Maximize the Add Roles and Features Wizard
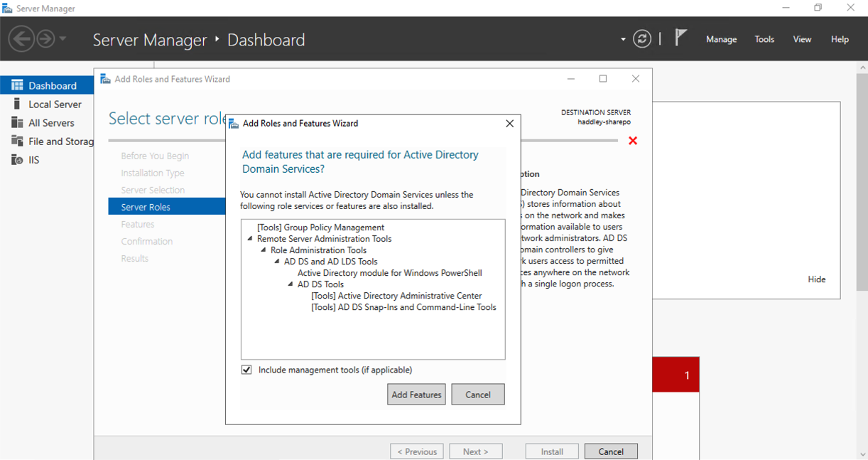The image size is (868, 460). [603, 79]
